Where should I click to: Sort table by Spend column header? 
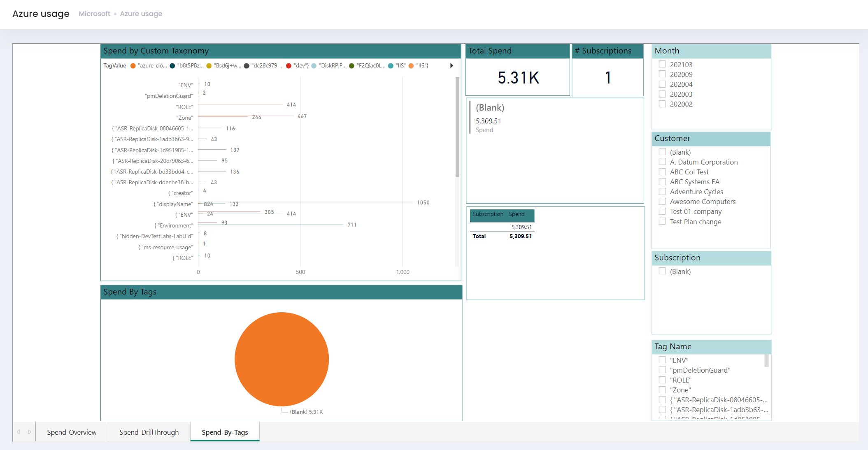517,214
